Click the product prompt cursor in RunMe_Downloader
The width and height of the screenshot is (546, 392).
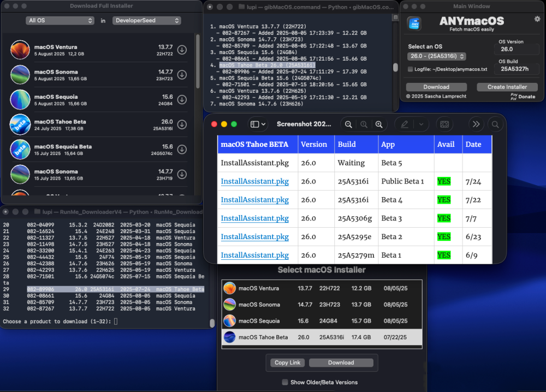pos(116,322)
